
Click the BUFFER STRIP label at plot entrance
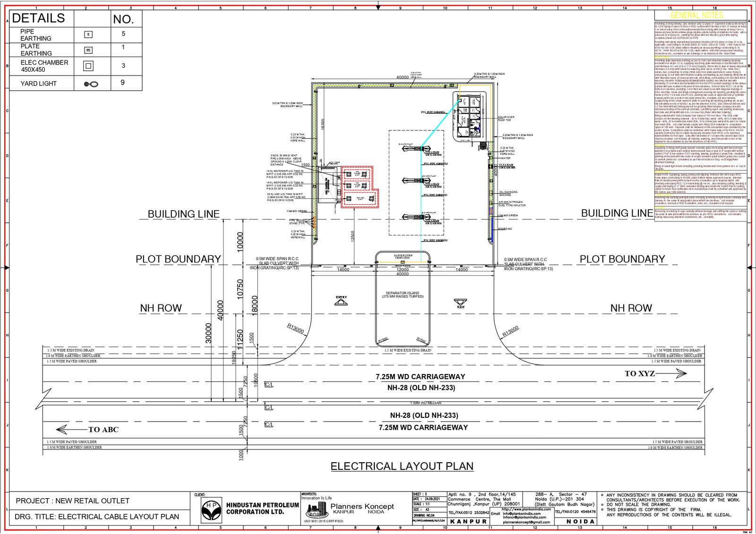click(403, 256)
